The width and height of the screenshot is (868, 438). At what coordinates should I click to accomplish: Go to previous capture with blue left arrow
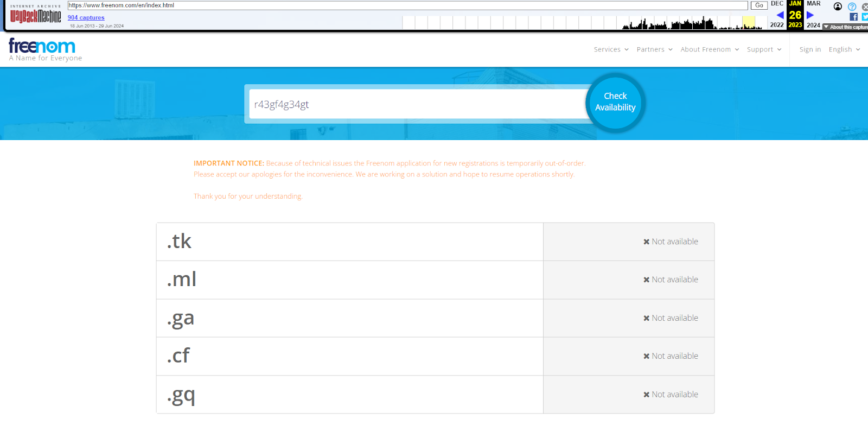[780, 15]
